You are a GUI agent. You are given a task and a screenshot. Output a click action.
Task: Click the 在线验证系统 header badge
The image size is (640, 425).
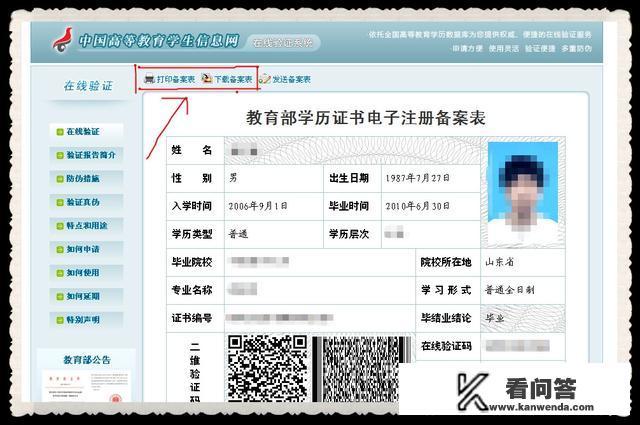(283, 42)
